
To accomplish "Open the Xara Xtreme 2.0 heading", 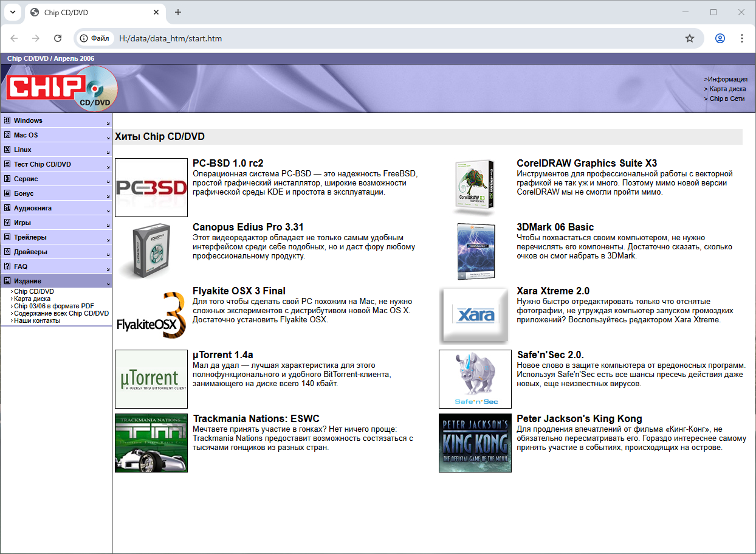I will point(553,291).
